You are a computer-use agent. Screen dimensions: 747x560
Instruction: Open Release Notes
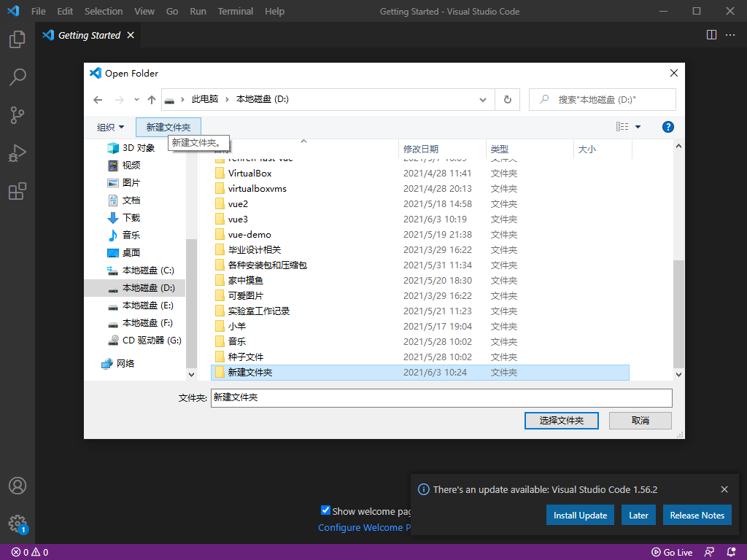click(697, 516)
